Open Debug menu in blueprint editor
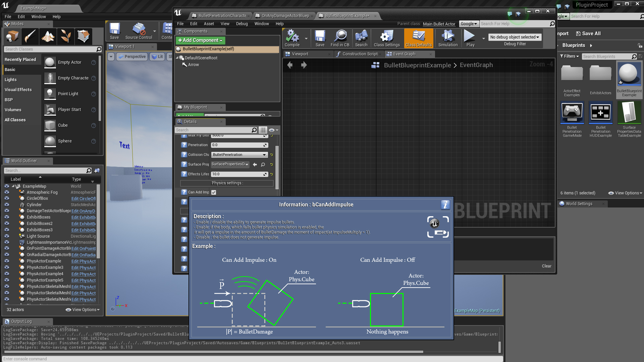This screenshot has height=362, width=644. point(242,24)
